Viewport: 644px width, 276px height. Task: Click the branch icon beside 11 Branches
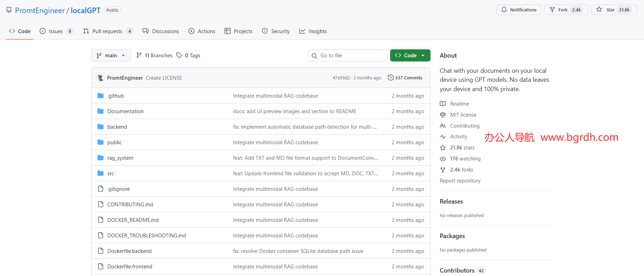pyautogui.click(x=139, y=55)
